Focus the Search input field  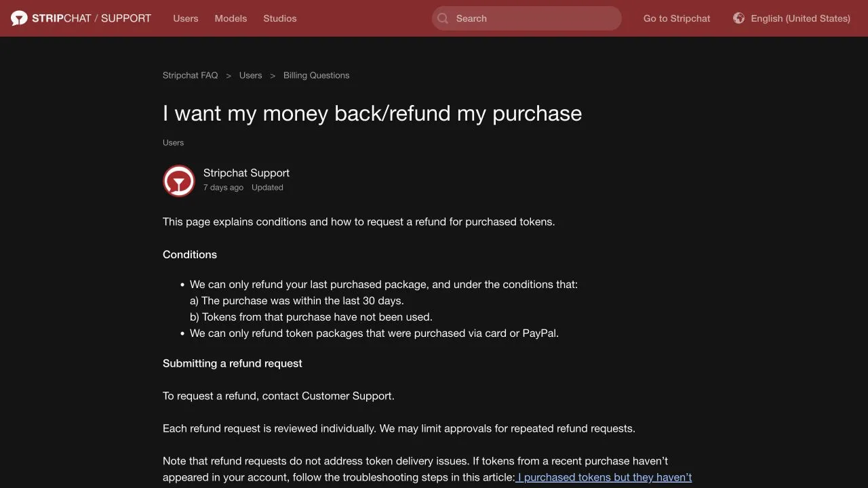pyautogui.click(x=527, y=18)
